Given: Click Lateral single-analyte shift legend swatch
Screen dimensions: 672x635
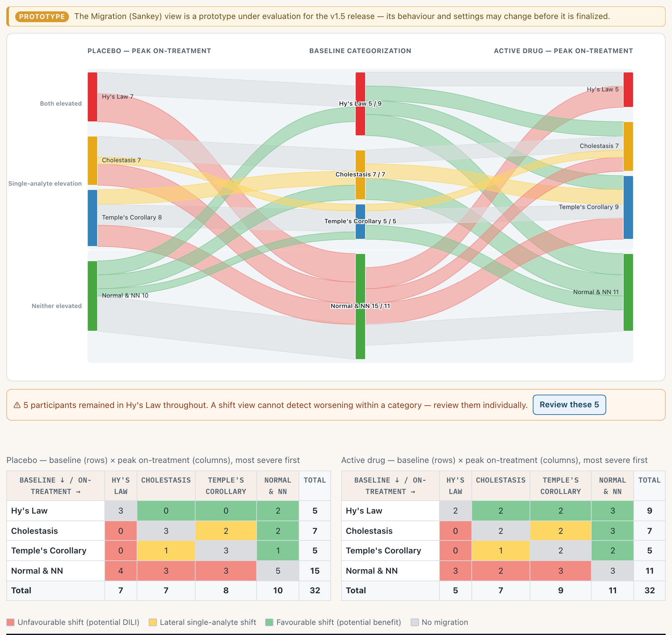Looking at the screenshot, I should pos(153,622).
